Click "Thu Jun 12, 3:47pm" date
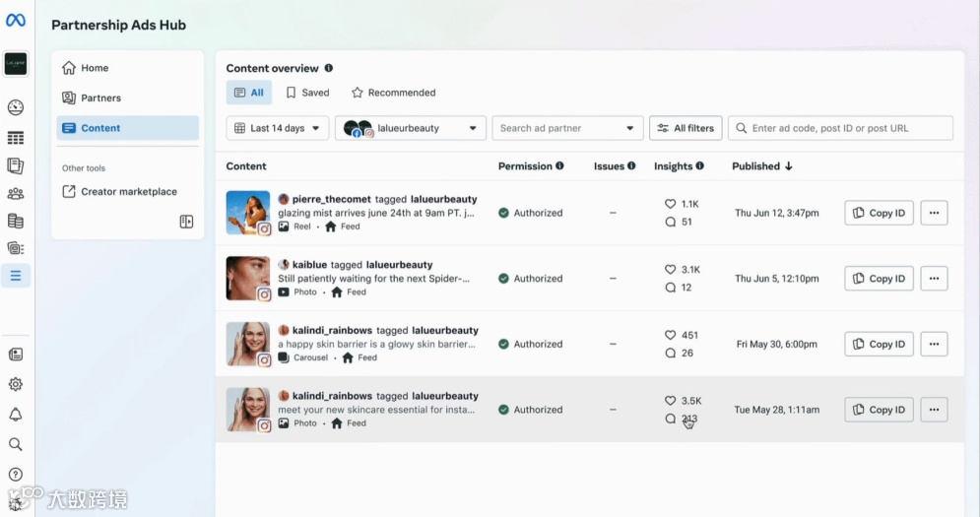980x517 pixels. 776,213
